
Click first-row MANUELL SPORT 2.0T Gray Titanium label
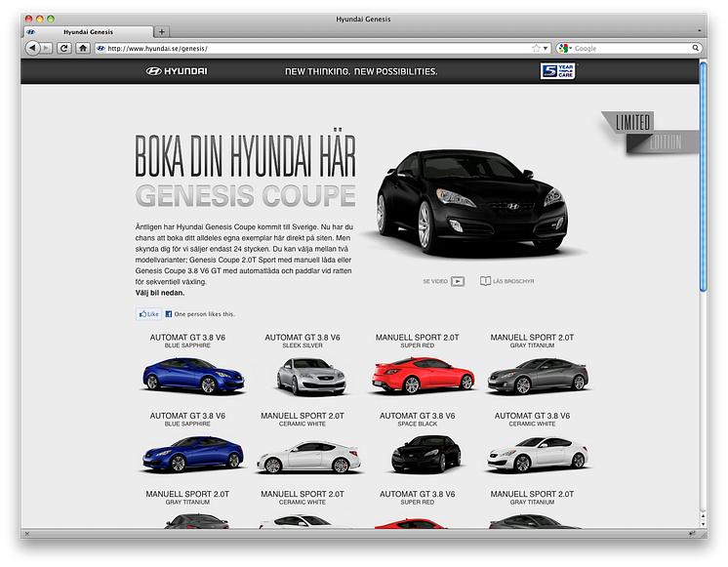(x=532, y=341)
